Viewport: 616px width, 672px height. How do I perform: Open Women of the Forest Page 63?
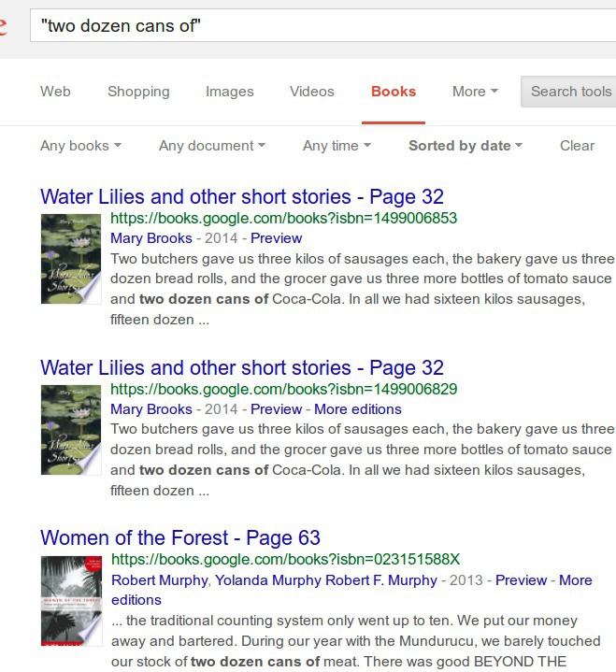tap(180, 537)
